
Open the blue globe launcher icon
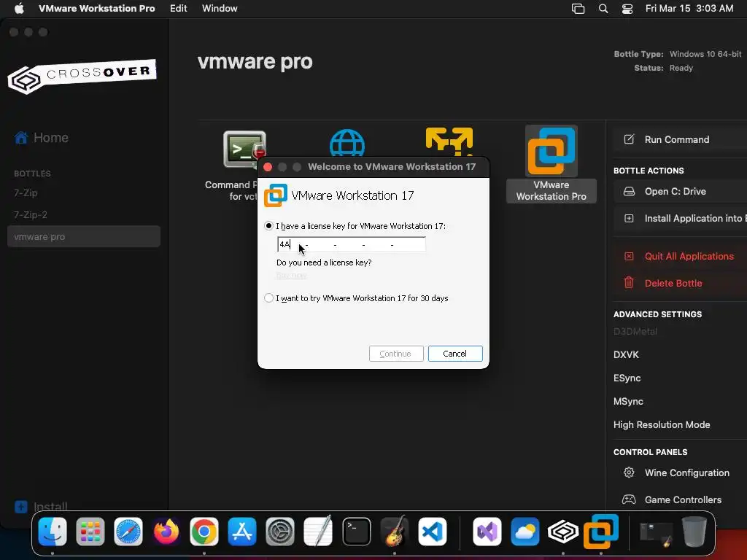point(347,143)
